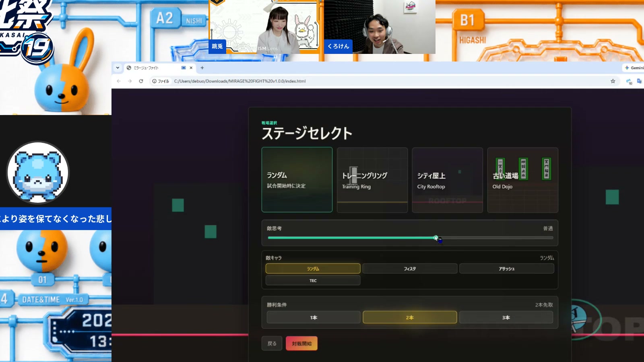This screenshot has width=644, height=362.
Task: Click the translate icon at toolbar edge
Action: point(640,81)
